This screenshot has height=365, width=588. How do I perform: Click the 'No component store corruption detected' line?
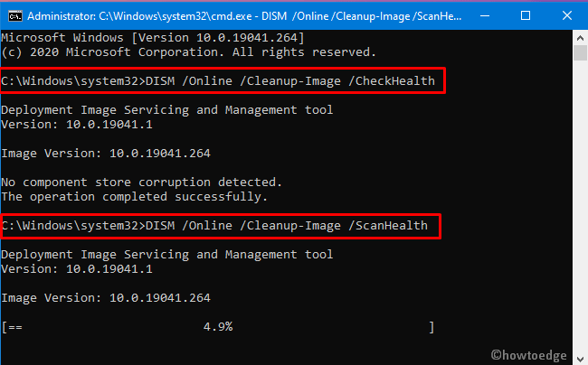click(x=142, y=182)
